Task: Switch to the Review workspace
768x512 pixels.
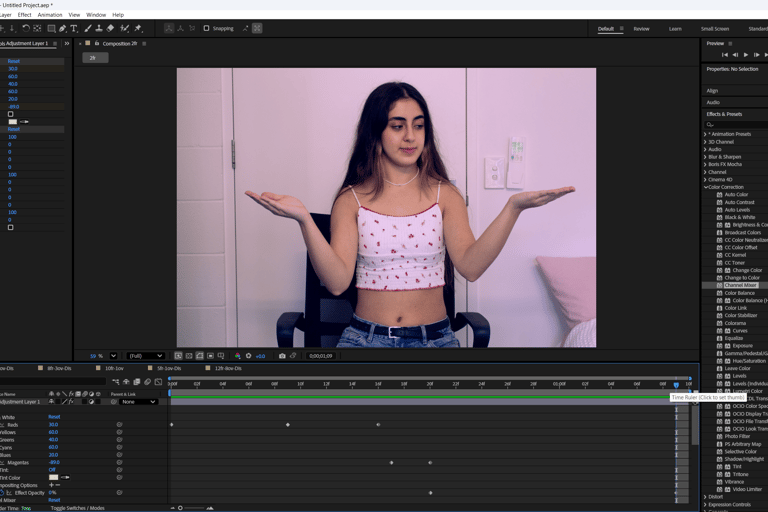Action: 641,29
